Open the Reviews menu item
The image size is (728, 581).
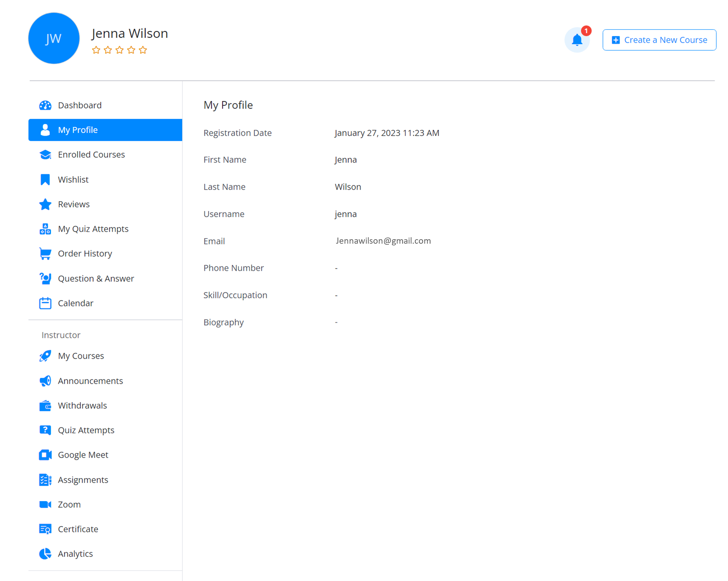click(74, 204)
